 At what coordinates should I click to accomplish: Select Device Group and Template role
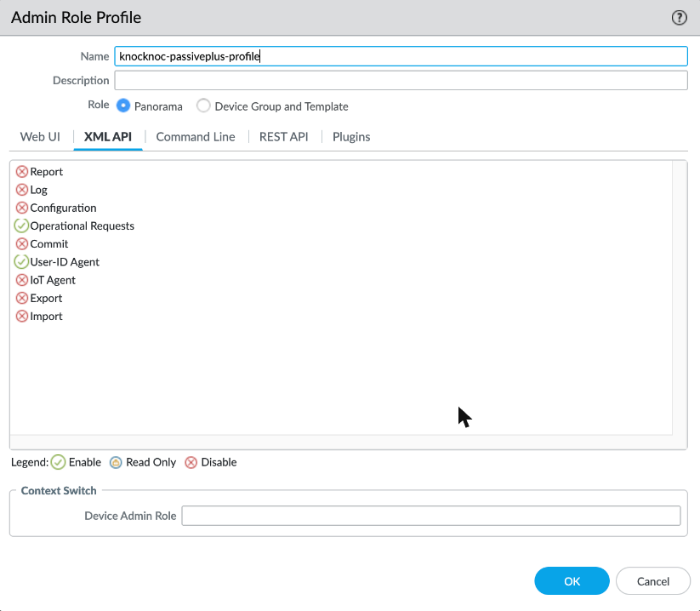(x=203, y=106)
